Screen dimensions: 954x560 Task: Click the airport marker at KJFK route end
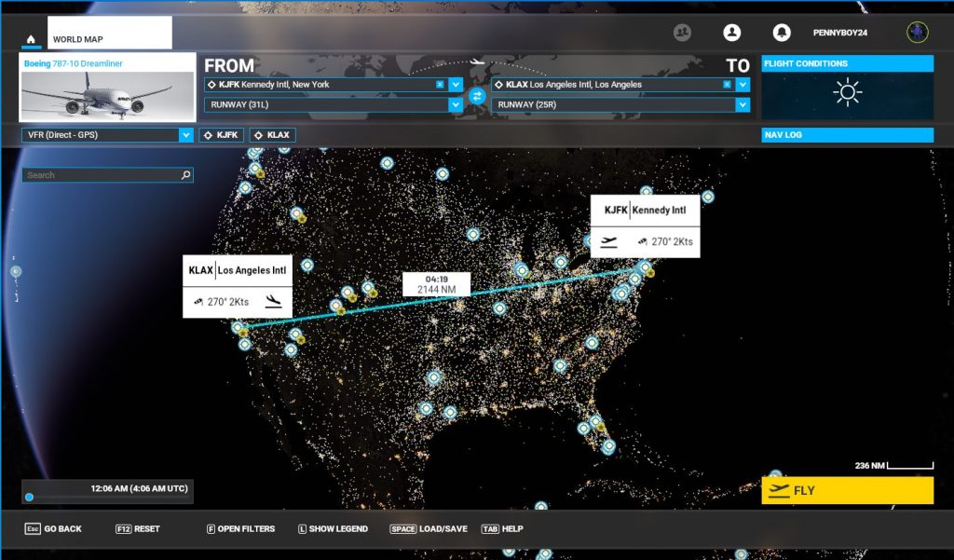tap(645, 266)
